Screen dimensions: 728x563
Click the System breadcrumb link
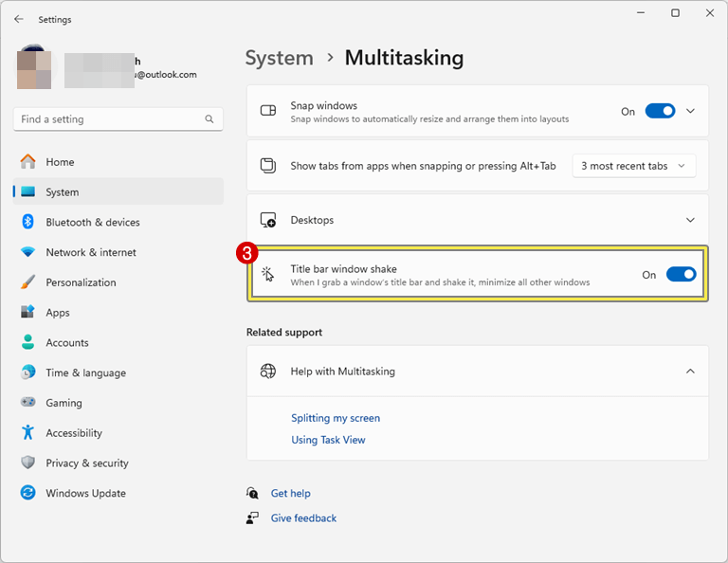(279, 58)
